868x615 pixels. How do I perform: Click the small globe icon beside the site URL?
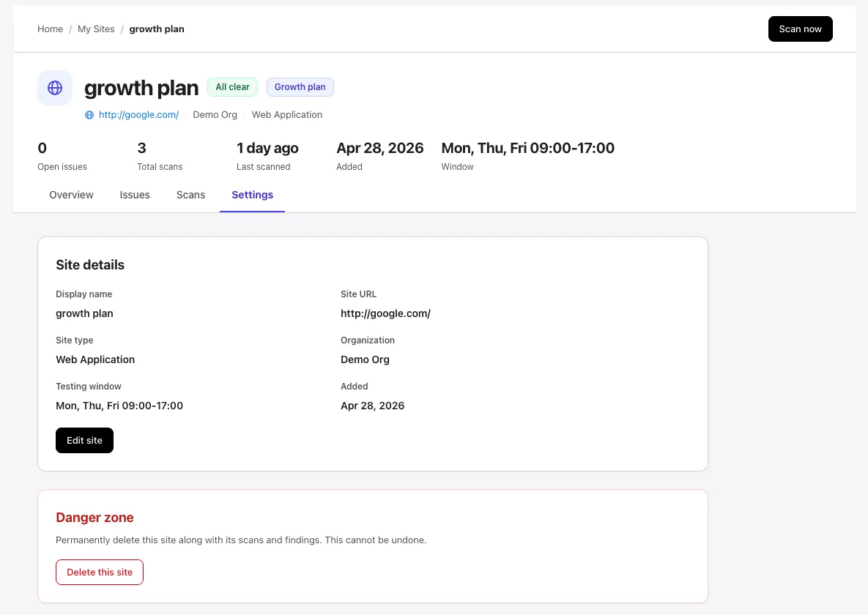tap(89, 115)
